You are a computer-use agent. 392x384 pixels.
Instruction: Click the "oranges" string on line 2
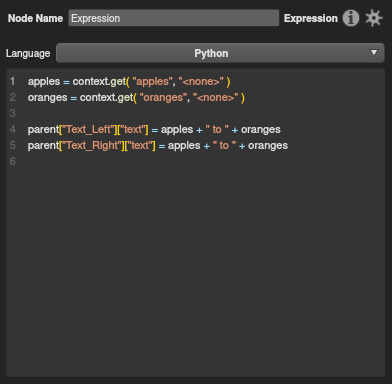coord(163,97)
